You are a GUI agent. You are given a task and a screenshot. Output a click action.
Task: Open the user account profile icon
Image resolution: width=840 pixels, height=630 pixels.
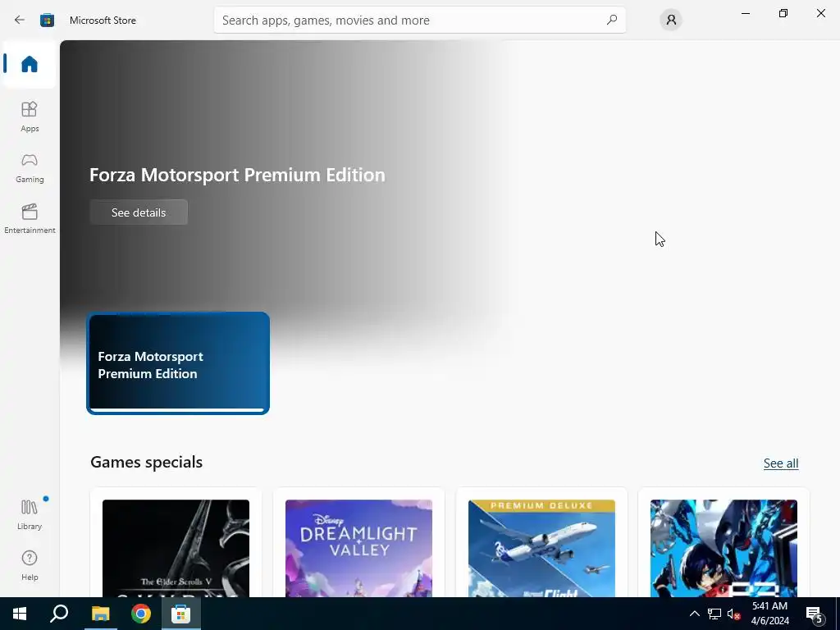671,20
